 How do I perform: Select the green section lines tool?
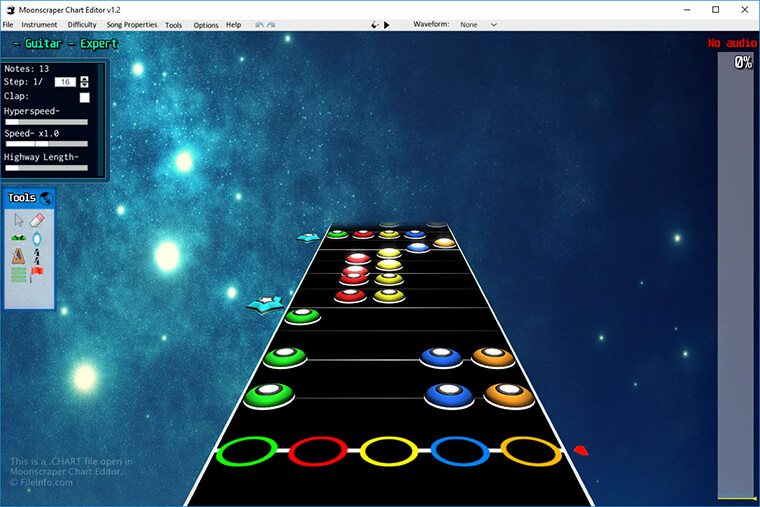19,274
